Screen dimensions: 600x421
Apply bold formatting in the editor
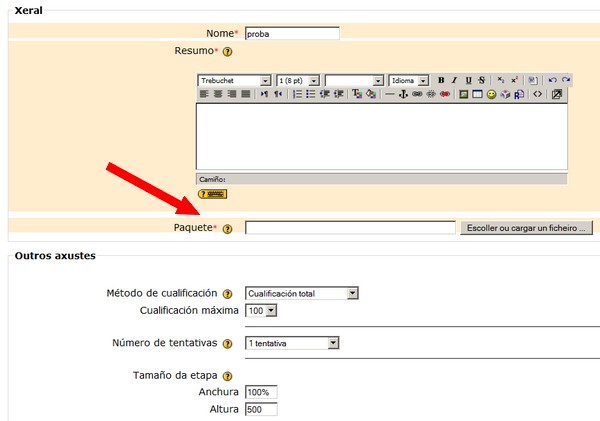coord(441,80)
